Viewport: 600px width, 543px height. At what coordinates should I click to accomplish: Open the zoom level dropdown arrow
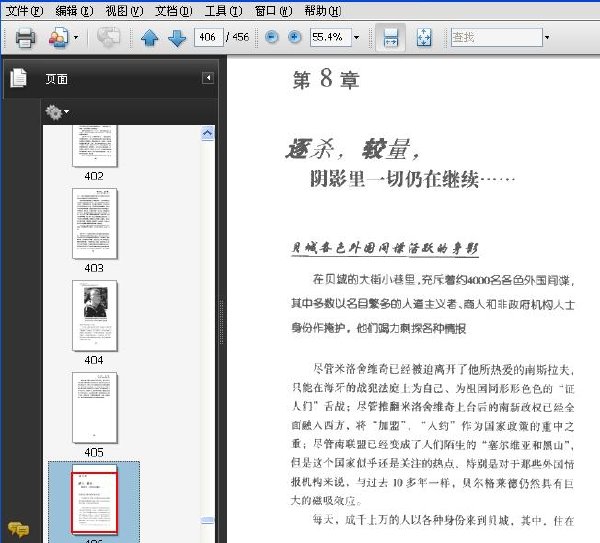(357, 38)
